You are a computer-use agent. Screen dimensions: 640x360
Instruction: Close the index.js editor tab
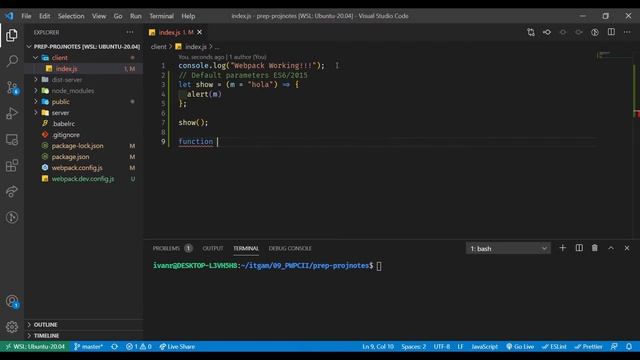click(200, 32)
